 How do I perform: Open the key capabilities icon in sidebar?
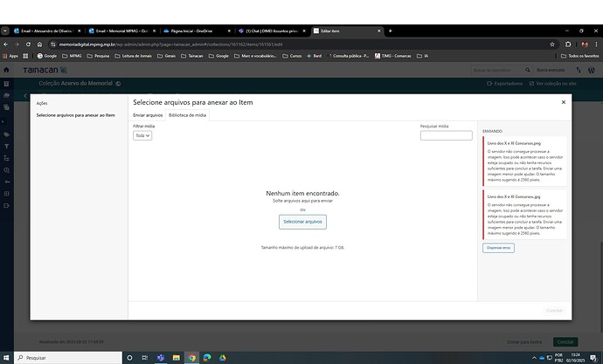pyautogui.click(x=6, y=182)
